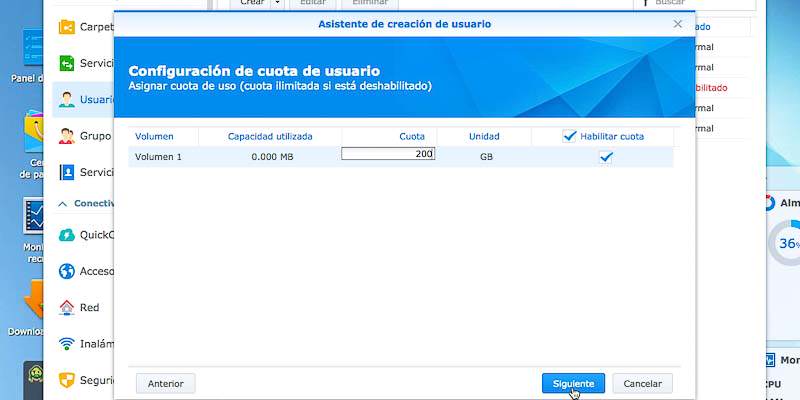Click the Siguiente button

[573, 384]
